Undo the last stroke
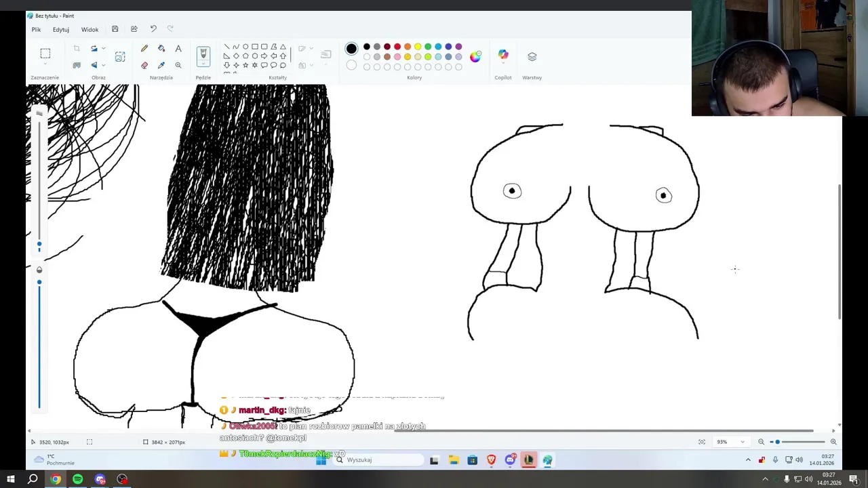Viewport: 868px width, 488px height. [x=153, y=29]
